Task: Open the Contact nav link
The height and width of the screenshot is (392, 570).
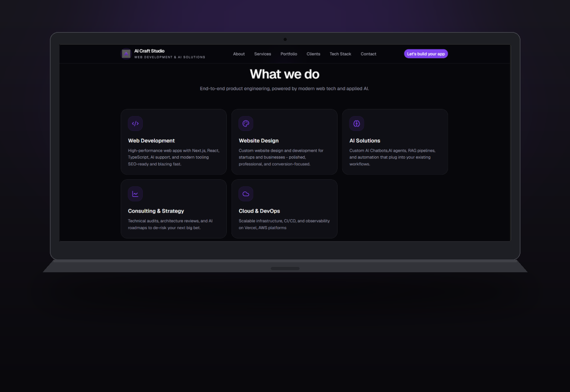Action: tap(368, 54)
